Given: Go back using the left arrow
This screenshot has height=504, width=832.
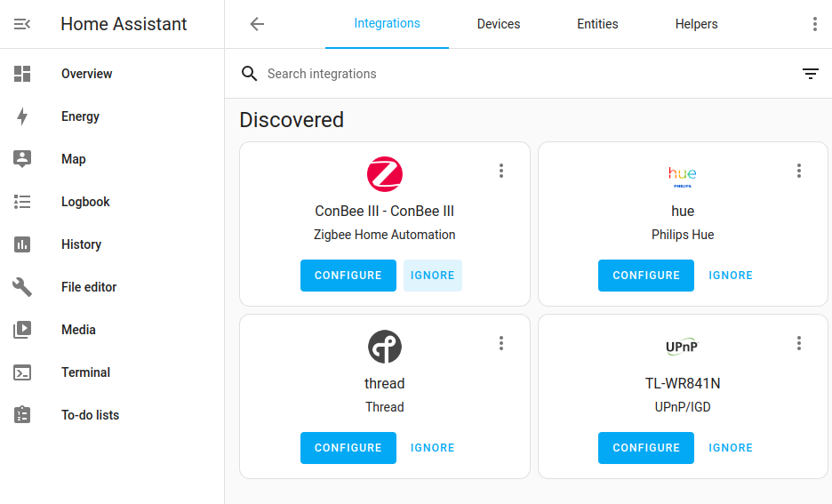Looking at the screenshot, I should 257,24.
